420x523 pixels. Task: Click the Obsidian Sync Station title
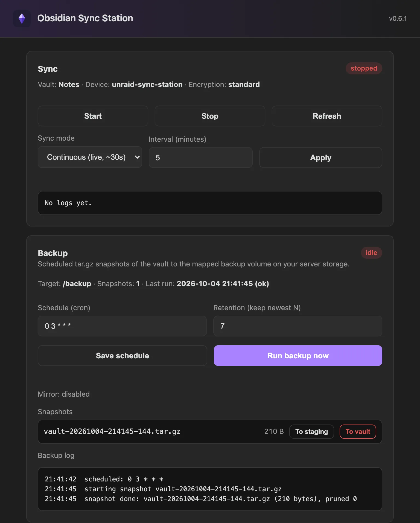point(85,18)
